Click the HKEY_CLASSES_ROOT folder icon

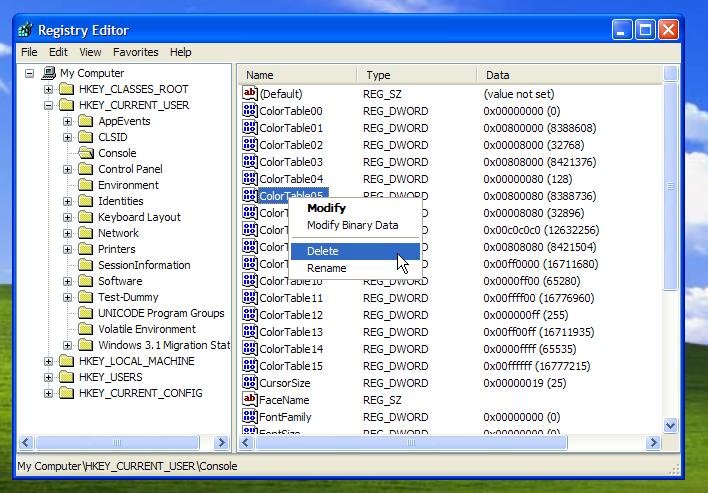[66, 89]
